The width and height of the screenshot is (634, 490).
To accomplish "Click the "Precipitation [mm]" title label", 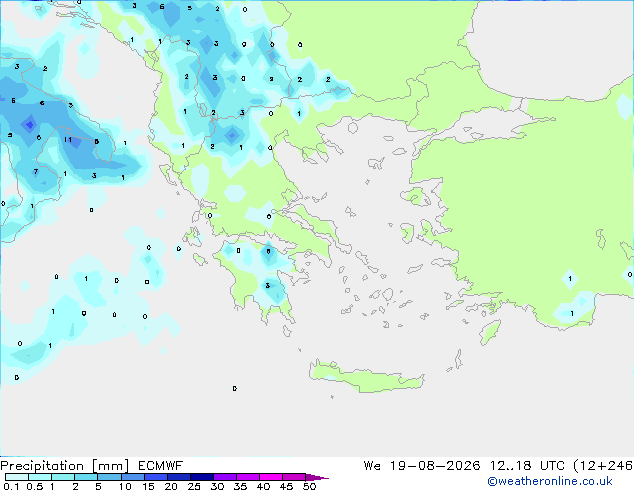I will pos(65,466).
